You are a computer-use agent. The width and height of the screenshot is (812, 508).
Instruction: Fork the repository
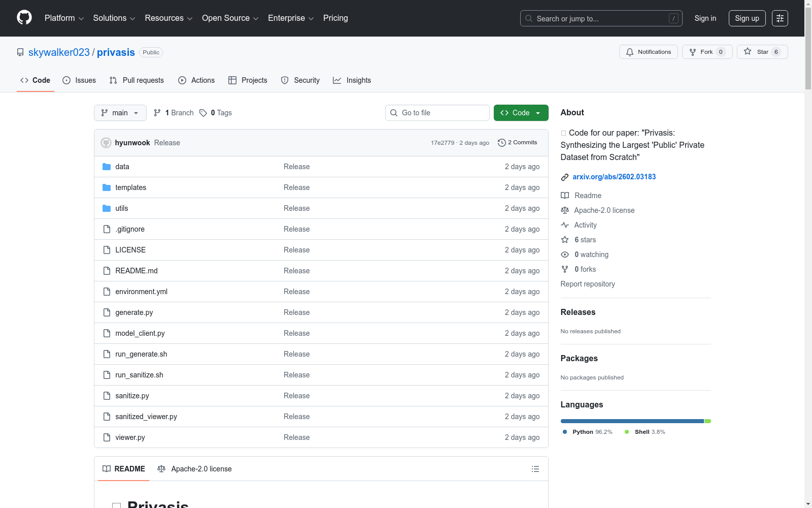click(x=707, y=52)
